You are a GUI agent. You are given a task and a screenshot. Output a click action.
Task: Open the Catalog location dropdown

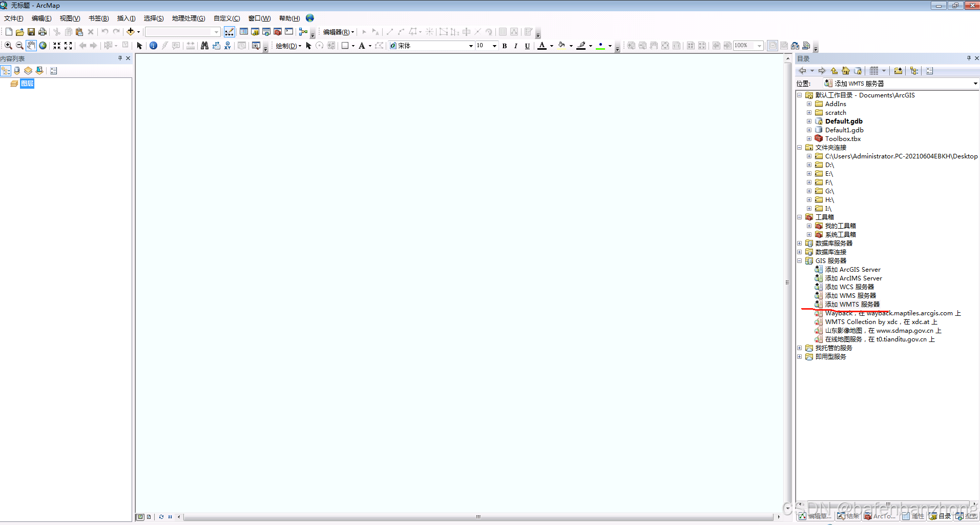[975, 84]
